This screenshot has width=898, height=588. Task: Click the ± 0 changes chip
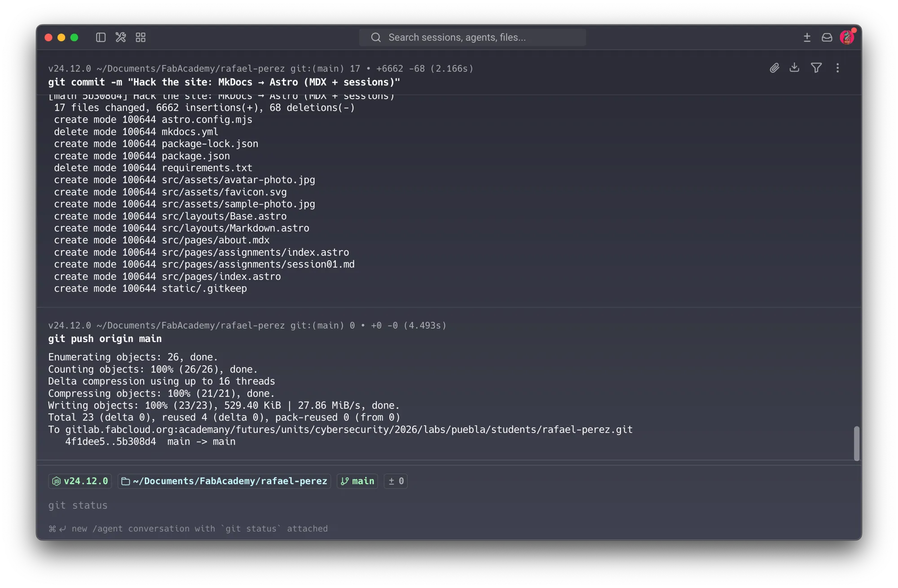tap(396, 481)
